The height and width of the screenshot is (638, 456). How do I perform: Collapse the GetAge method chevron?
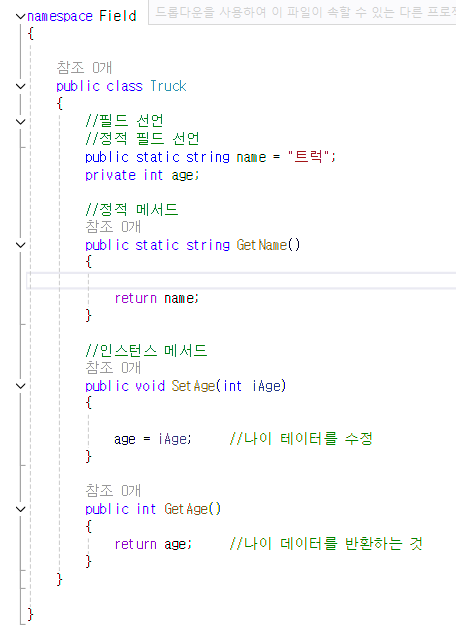(20, 509)
